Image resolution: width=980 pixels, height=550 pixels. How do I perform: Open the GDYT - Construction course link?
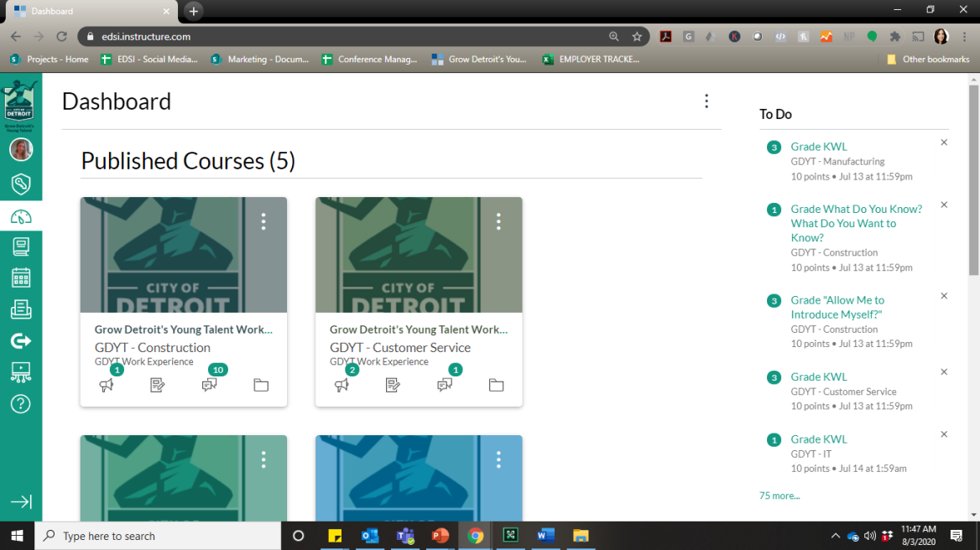coord(153,348)
